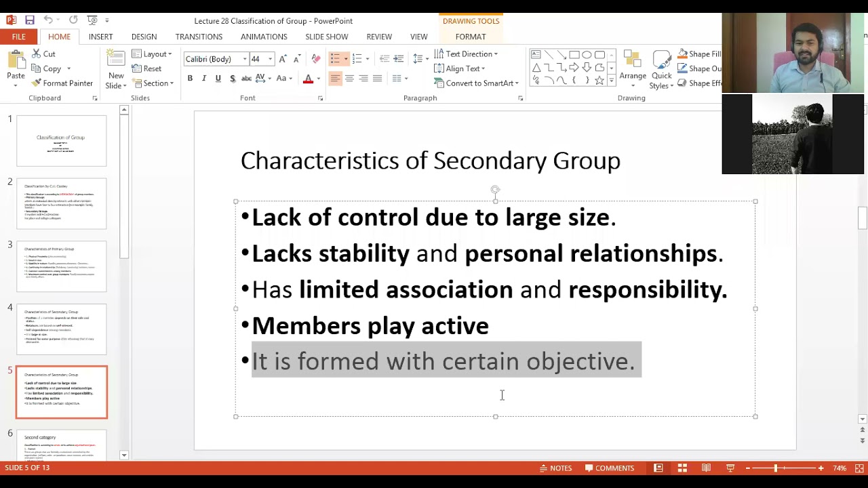This screenshot has height=488, width=868.
Task: Select slide 1 thumbnail
Action: pos(62,141)
